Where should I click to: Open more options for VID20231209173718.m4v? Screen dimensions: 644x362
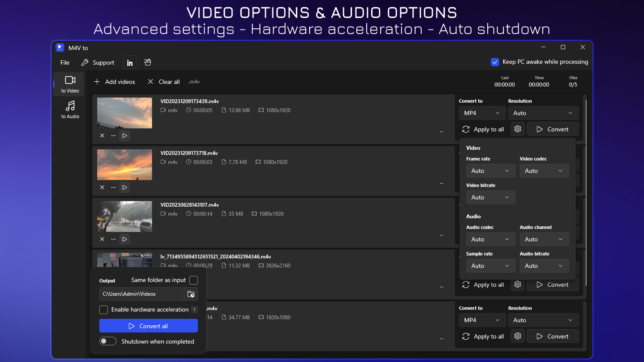pos(113,187)
